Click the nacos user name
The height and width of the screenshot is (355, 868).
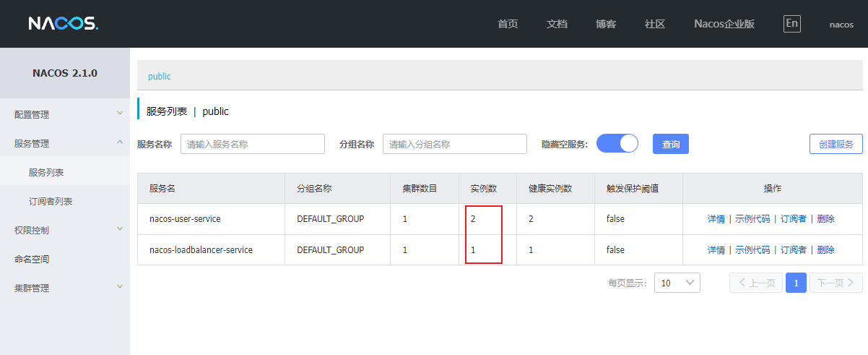click(x=841, y=25)
